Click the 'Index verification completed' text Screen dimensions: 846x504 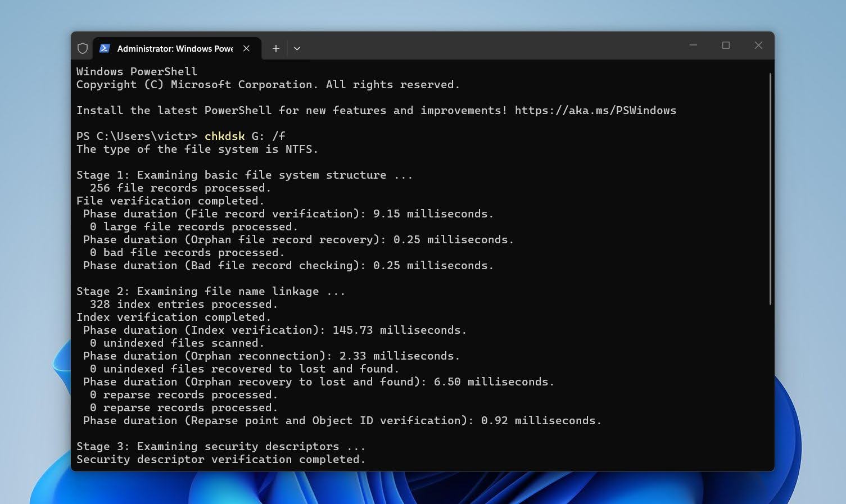coord(173,317)
